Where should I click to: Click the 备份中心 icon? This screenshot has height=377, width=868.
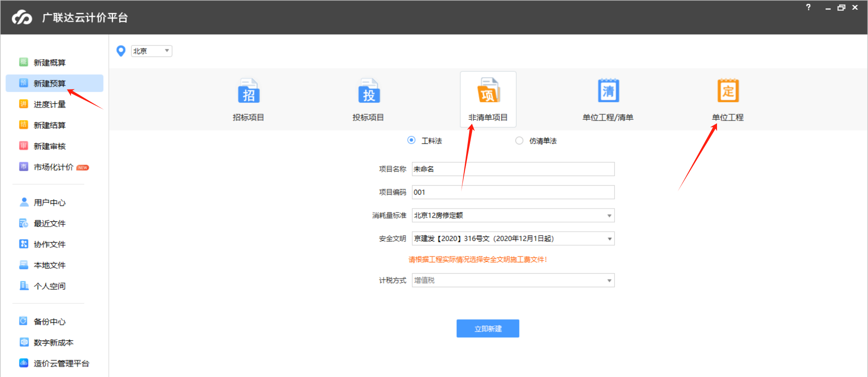(24, 321)
